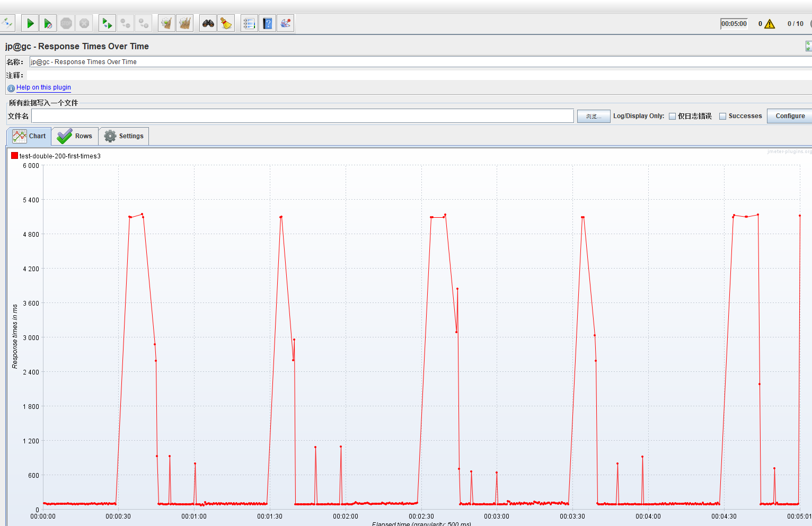
Task: Click the yellow warning triangle icon
Action: (x=770, y=24)
